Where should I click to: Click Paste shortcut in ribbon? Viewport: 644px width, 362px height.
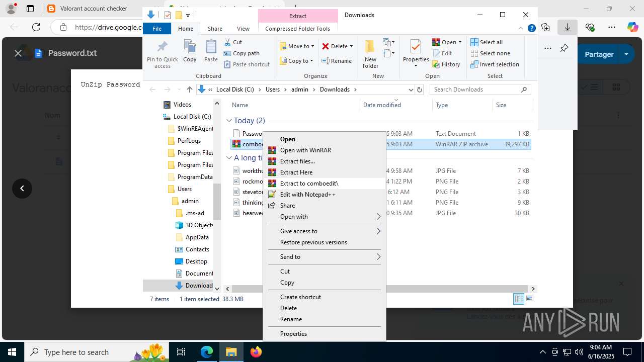[247, 64]
